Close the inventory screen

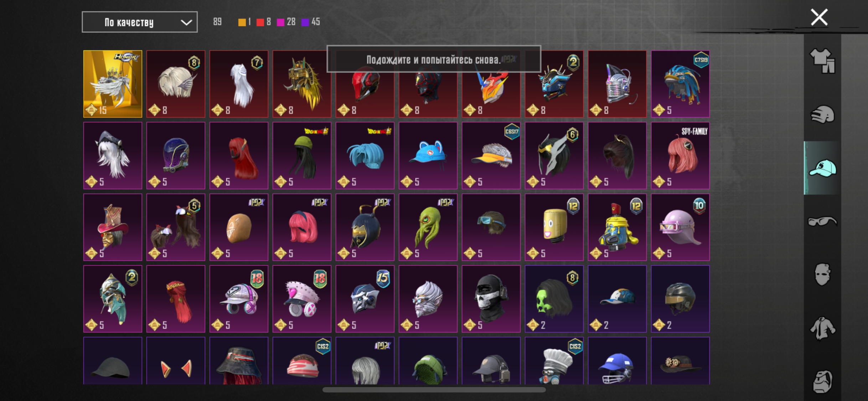[819, 17]
